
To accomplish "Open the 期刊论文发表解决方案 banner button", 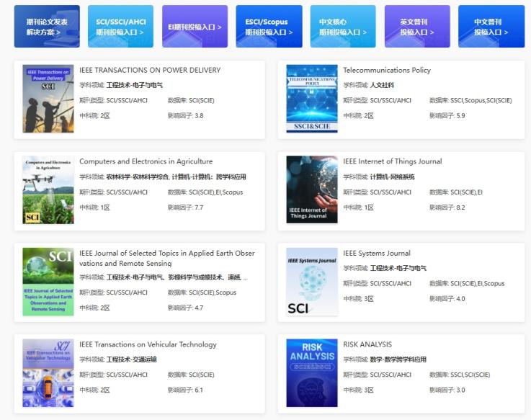I will [x=47, y=27].
